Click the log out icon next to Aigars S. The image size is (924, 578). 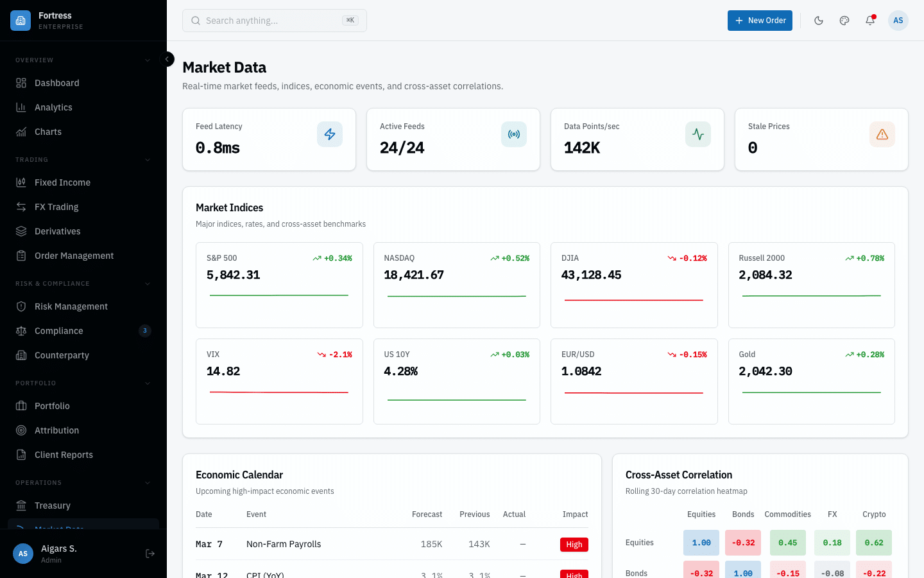coord(150,554)
